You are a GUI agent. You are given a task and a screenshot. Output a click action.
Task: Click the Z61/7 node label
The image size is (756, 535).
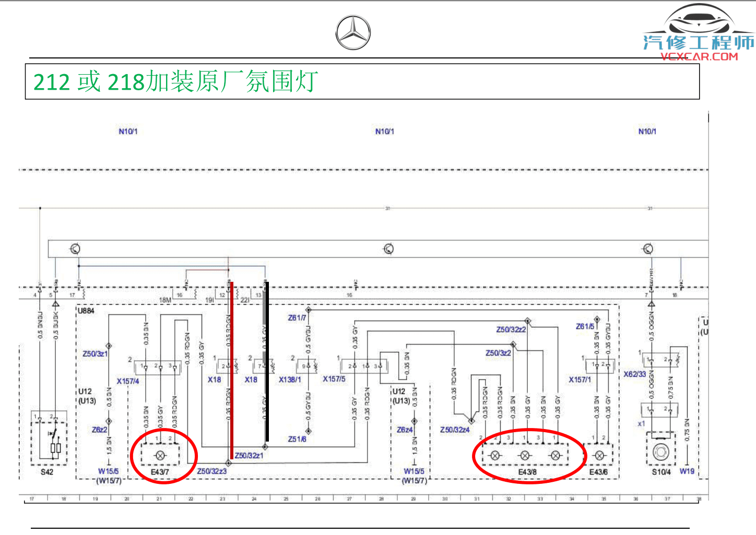click(297, 318)
